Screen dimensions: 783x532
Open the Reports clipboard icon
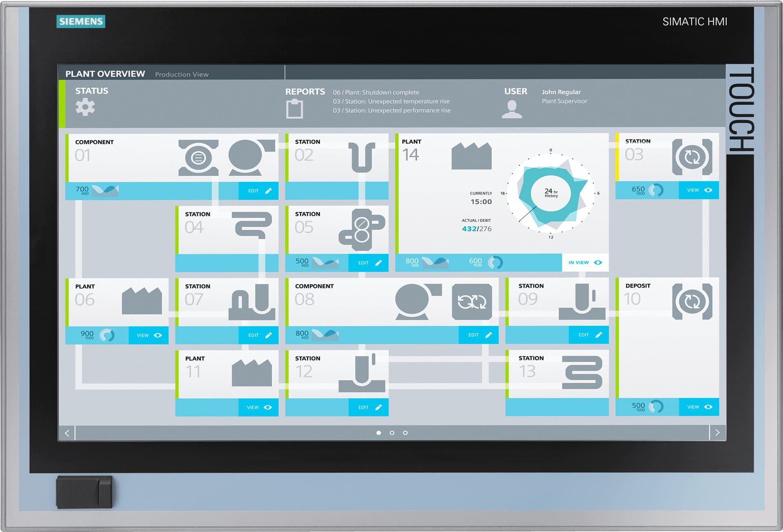[294, 109]
